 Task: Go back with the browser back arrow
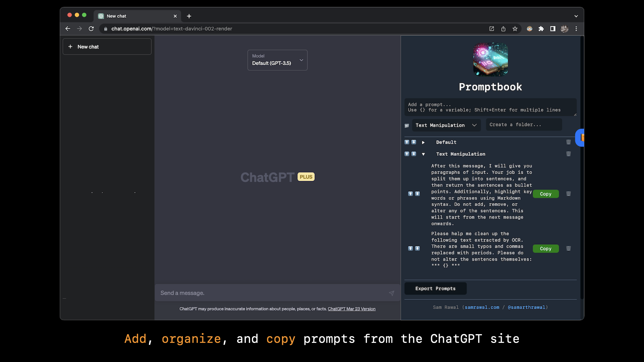point(68,29)
